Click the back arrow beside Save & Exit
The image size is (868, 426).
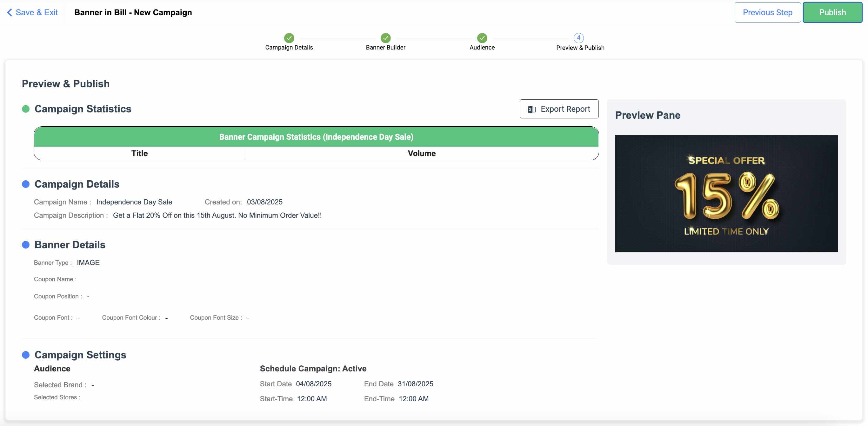[10, 12]
